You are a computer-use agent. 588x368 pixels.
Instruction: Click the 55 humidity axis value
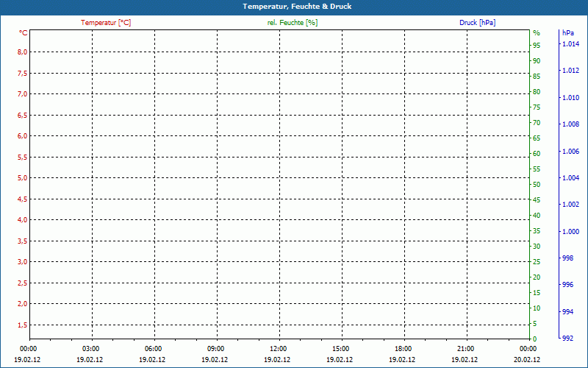(x=537, y=169)
